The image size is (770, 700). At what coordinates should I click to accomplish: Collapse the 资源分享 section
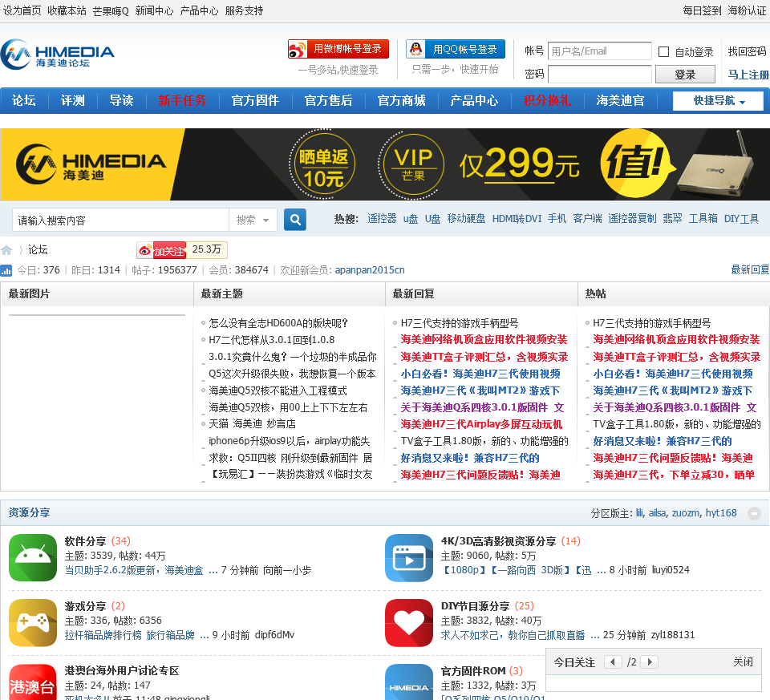pyautogui.click(x=754, y=513)
